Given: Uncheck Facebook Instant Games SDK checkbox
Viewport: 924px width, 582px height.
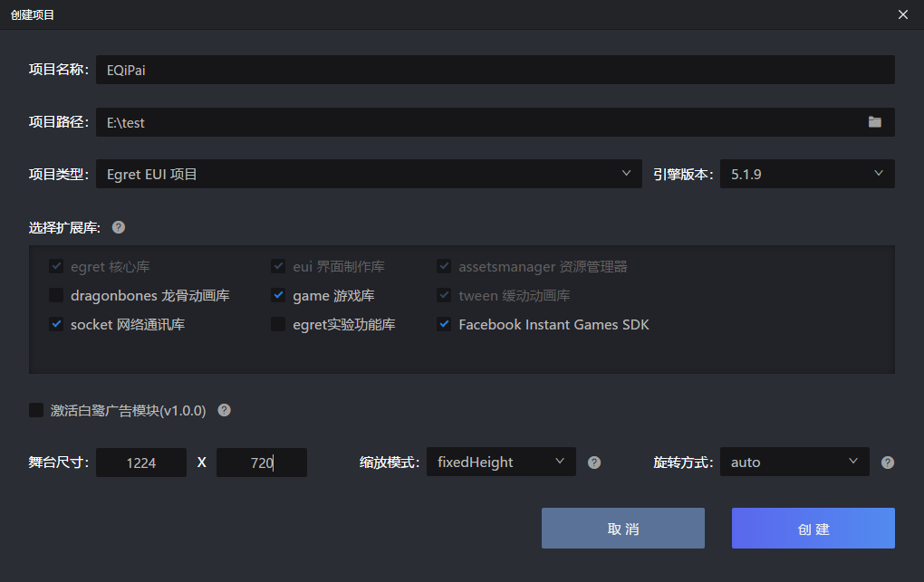Looking at the screenshot, I should click(444, 324).
